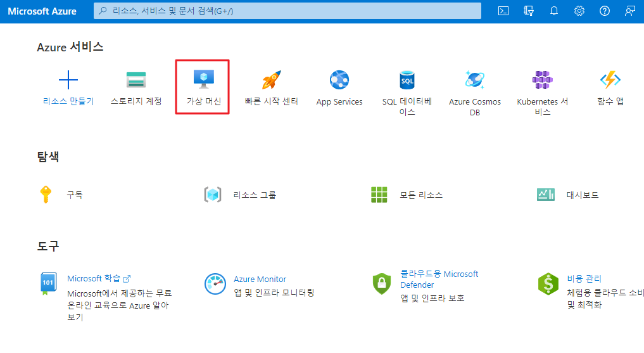The height and width of the screenshot is (353, 644).
Task: Click the Azure 서비스 heading
Action: tap(70, 47)
